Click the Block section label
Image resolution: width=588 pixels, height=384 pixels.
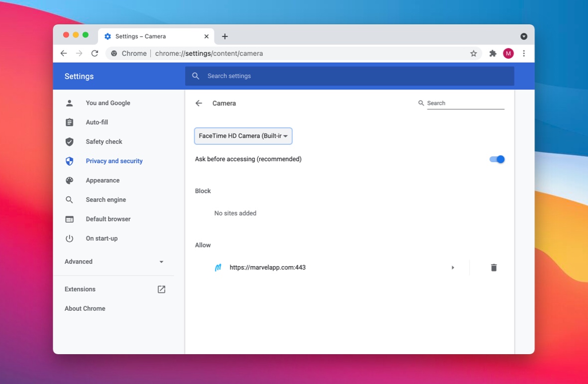(203, 191)
